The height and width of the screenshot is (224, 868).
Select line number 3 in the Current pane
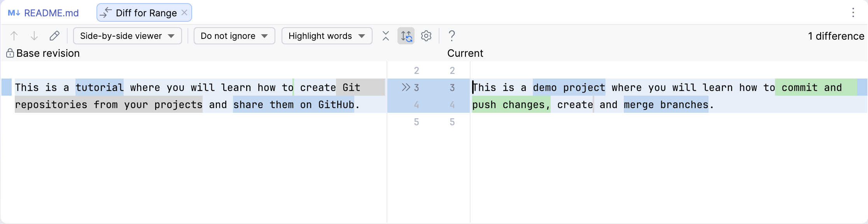pos(452,87)
